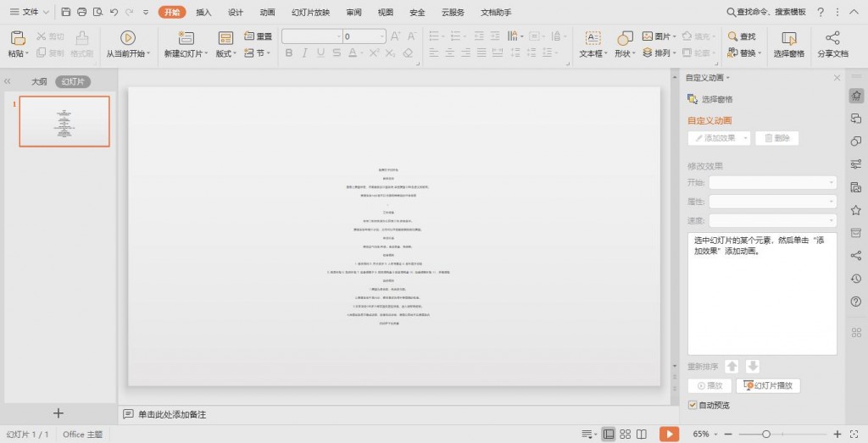Open the font name dropdown
The width and height of the screenshot is (868, 443).
pyautogui.click(x=339, y=36)
